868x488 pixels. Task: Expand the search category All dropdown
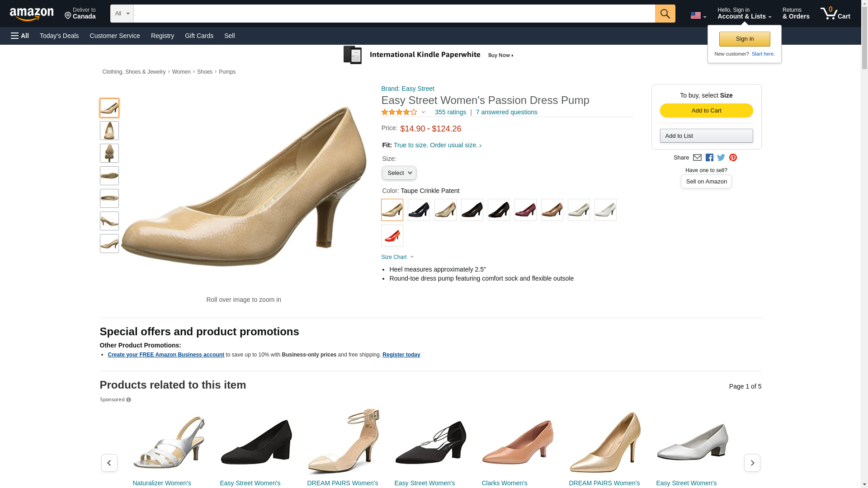(x=122, y=14)
